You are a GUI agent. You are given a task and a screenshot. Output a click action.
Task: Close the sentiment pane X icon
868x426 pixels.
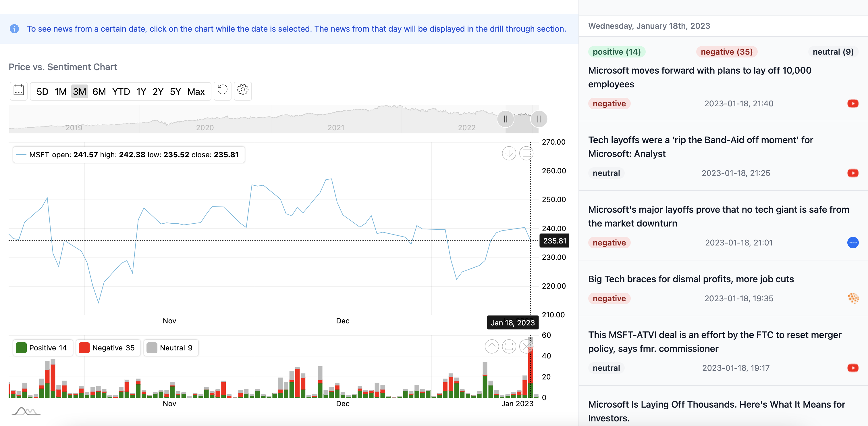point(526,346)
